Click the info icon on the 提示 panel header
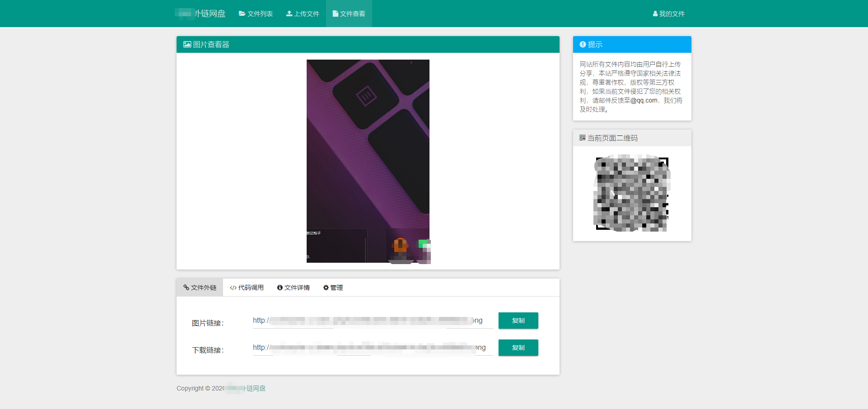 (x=582, y=44)
